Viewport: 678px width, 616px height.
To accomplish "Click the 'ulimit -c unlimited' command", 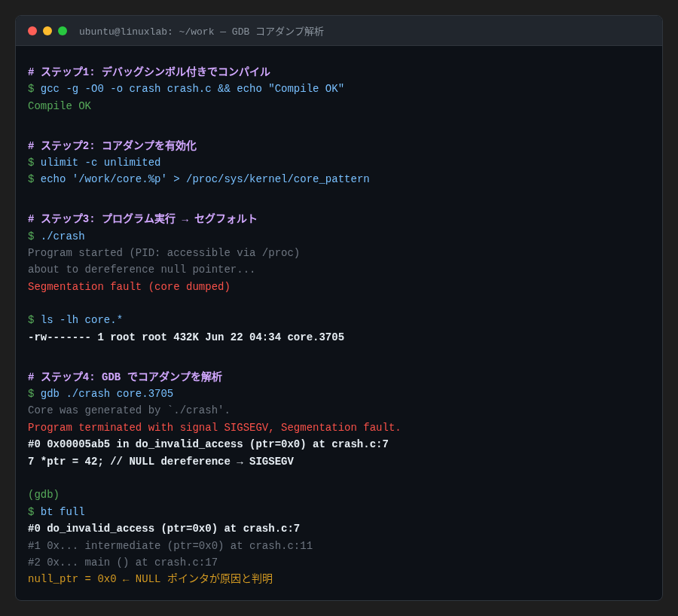I will [x=94, y=163].
